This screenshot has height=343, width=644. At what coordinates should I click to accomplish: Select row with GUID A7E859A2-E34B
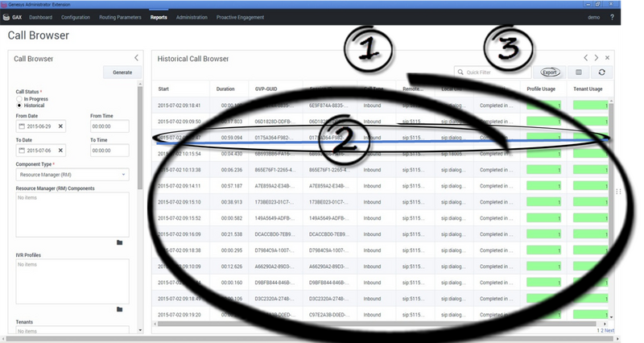(380, 186)
